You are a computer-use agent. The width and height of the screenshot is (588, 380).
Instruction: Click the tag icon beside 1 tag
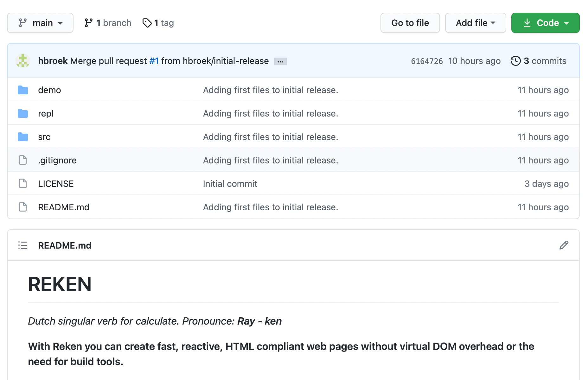pyautogui.click(x=147, y=23)
